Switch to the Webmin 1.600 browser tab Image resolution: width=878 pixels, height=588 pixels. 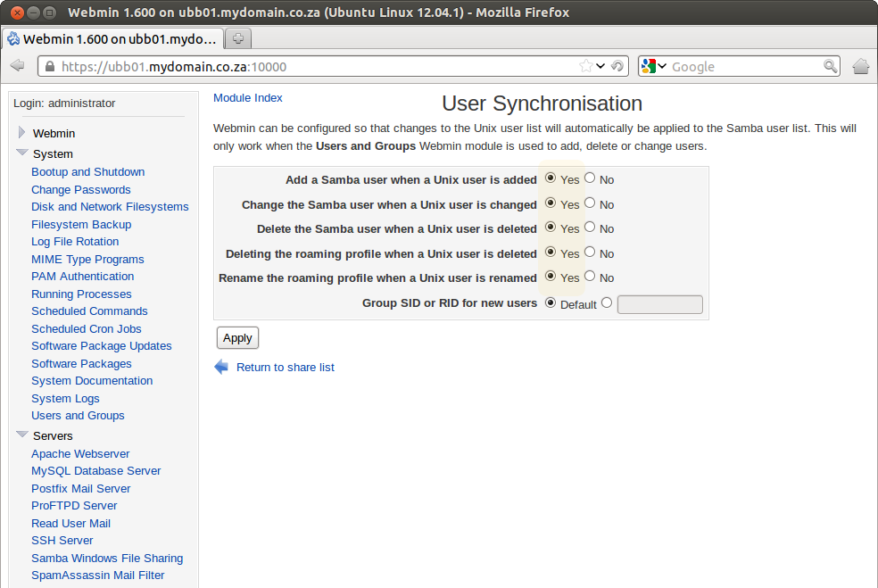pyautogui.click(x=113, y=38)
